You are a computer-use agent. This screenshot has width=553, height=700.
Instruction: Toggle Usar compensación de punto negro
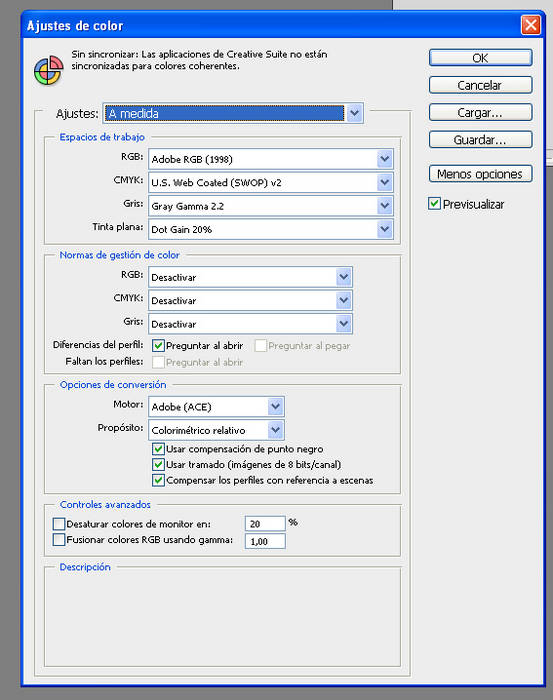tap(158, 449)
